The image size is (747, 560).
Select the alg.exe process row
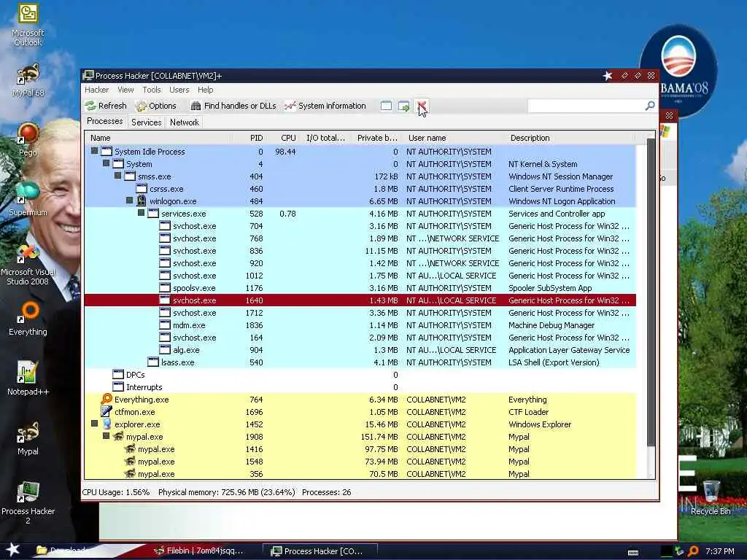(360, 349)
